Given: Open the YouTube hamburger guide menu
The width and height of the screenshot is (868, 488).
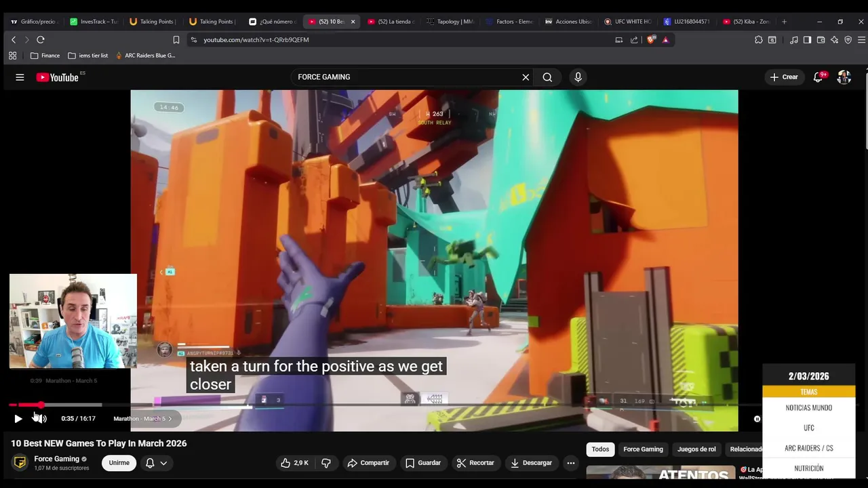Looking at the screenshot, I should click(x=20, y=77).
